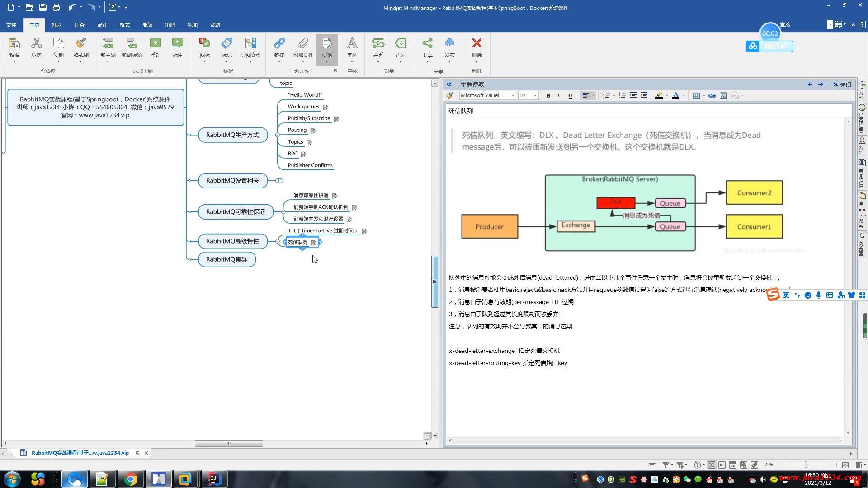Toggle show calendar dates in status bar
The image size is (868, 488).
coord(733,465)
